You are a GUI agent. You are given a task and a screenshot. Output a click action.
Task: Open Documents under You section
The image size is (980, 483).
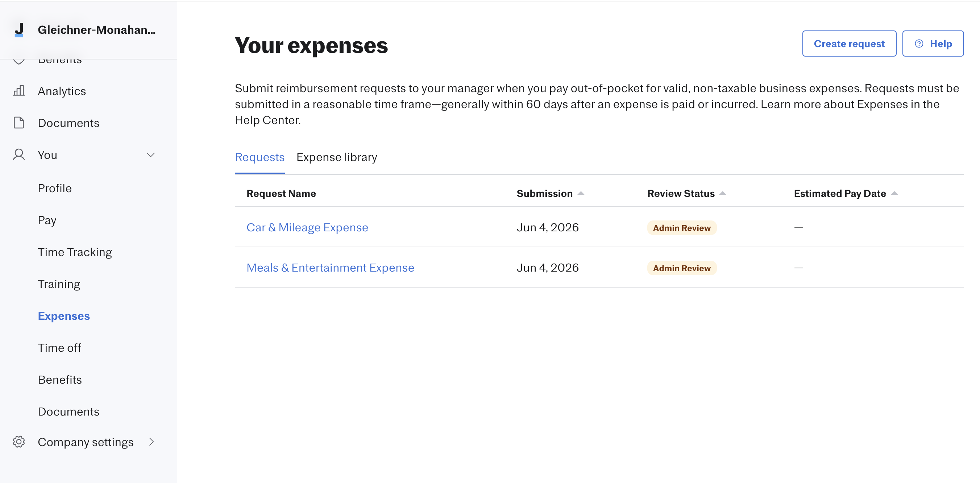(x=68, y=412)
